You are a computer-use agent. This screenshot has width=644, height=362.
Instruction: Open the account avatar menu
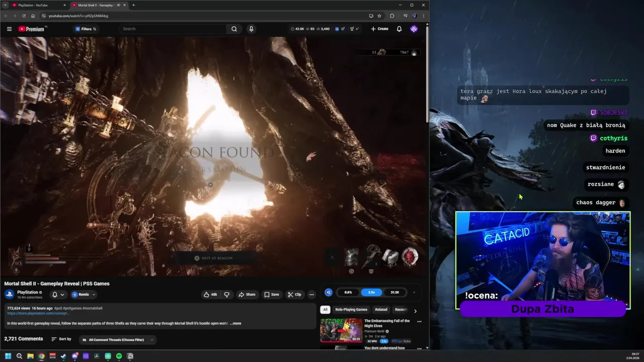click(414, 29)
